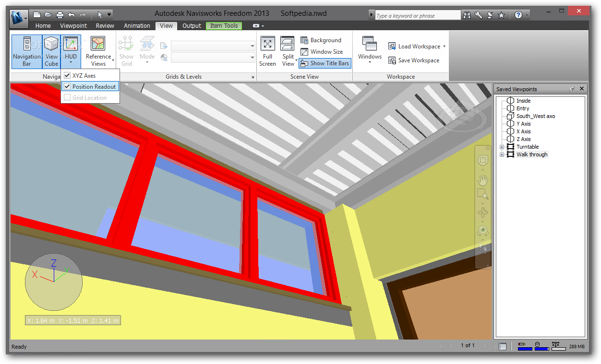Click the pin icon of Saved Viewpoints panel
Image resolution: width=601 pixels, height=364 pixels.
pyautogui.click(x=572, y=89)
